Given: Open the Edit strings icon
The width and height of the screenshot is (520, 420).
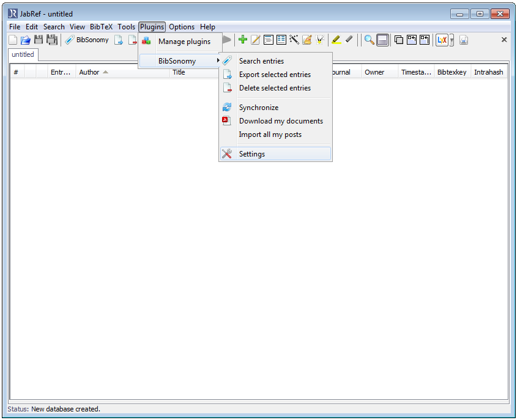Looking at the screenshot, I should (281, 40).
